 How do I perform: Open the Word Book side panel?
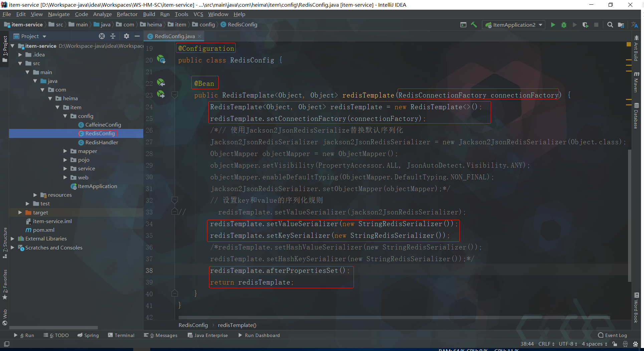click(x=636, y=308)
